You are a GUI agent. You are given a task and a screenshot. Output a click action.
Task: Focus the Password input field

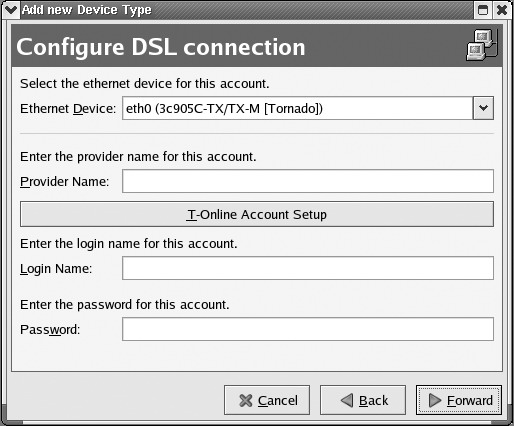[308, 329]
